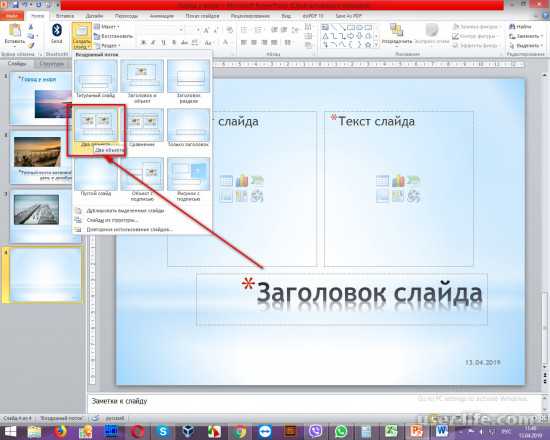Open Viber from the taskbar
Image resolution: width=550 pixels, height=440 pixels.
pyautogui.click(x=316, y=431)
